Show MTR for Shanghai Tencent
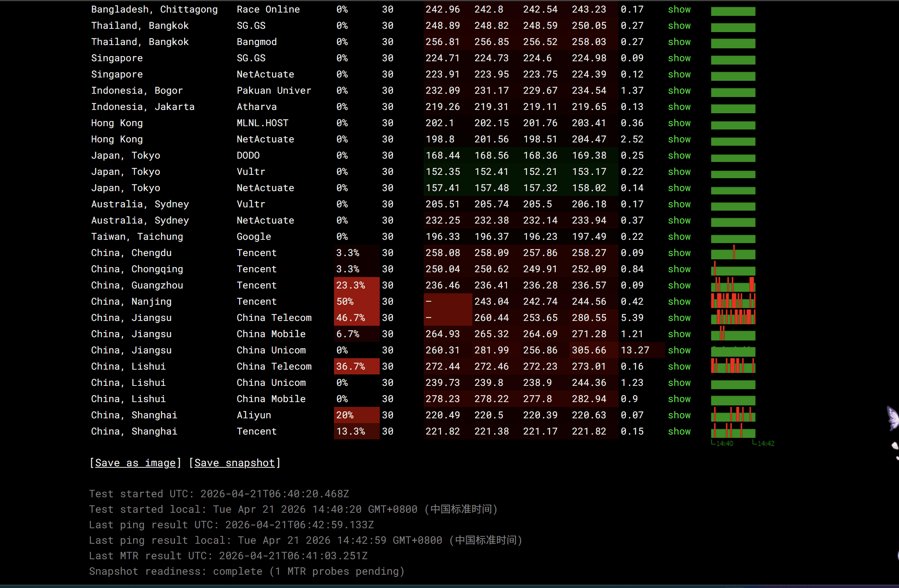The image size is (899, 588). pos(679,432)
